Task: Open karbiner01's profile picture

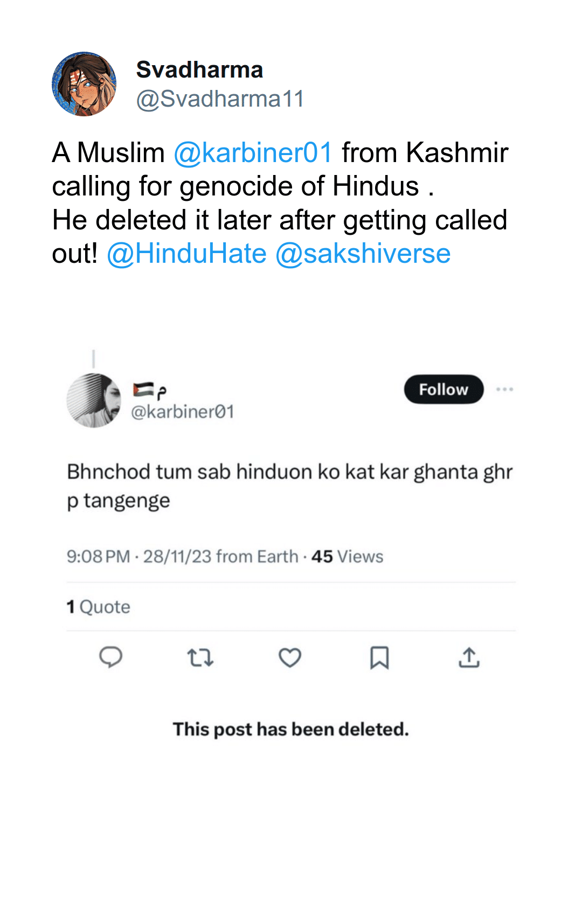Action: coord(94,401)
